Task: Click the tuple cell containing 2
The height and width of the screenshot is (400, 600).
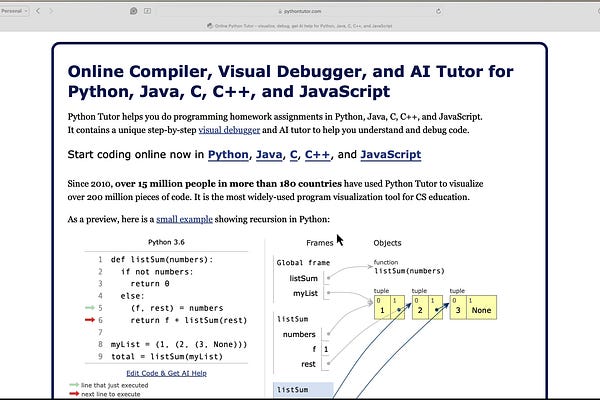Action: (x=420, y=307)
